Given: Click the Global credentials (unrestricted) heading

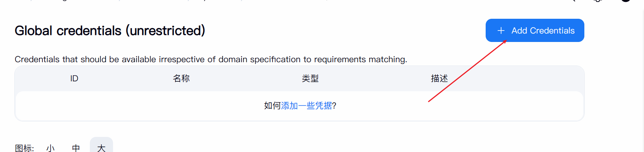Looking at the screenshot, I should (110, 31).
